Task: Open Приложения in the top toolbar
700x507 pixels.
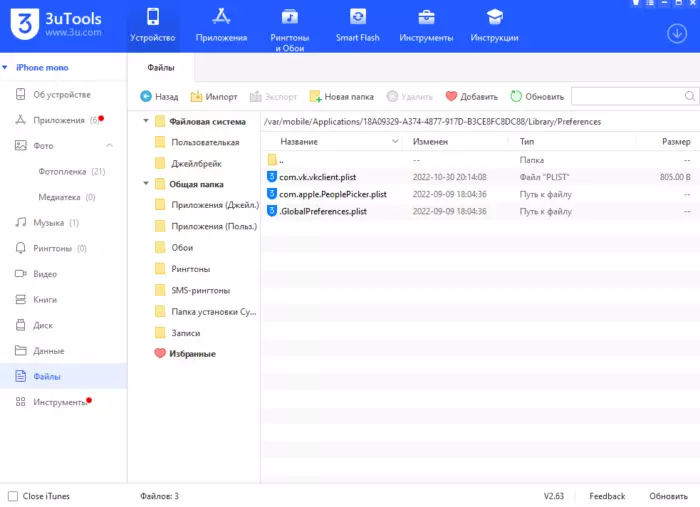Action: tap(222, 17)
